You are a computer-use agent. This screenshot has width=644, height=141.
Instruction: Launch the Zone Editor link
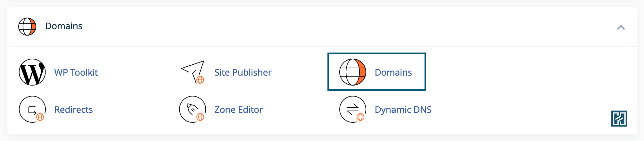(238, 110)
